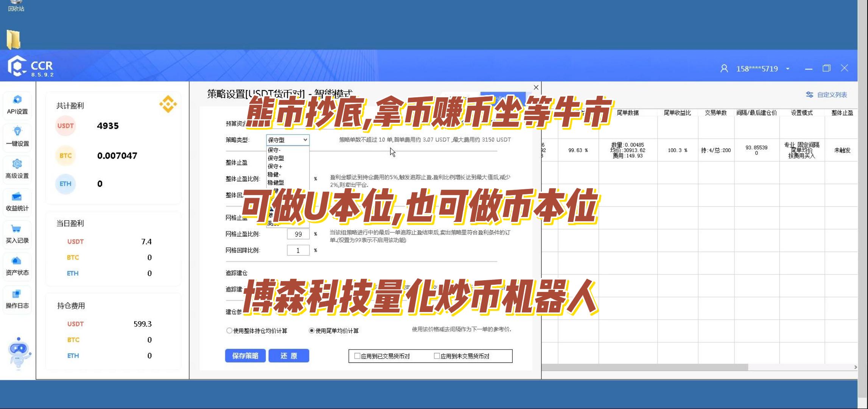Image resolution: width=868 pixels, height=409 pixels.
Task: Open the 高级设置 sidebar item
Action: click(17, 169)
